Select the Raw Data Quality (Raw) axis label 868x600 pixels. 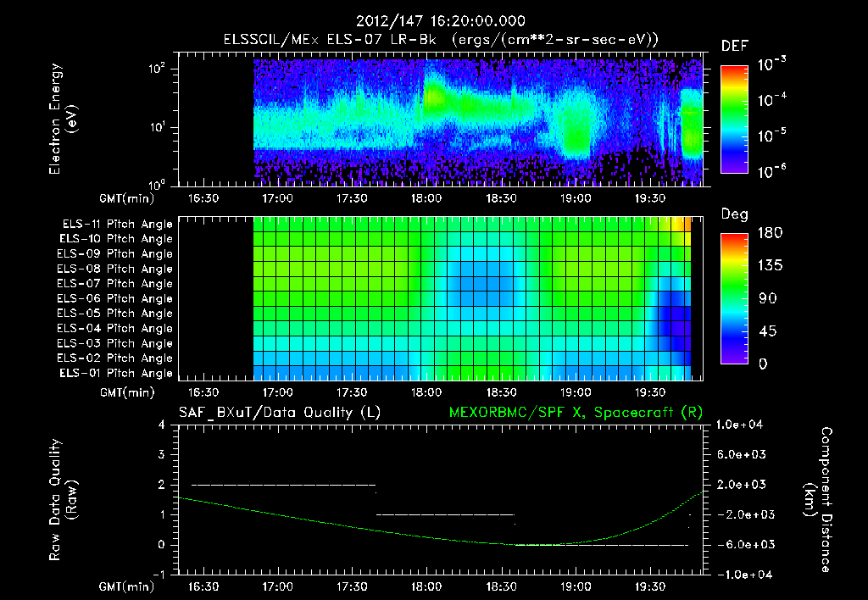coord(63,500)
